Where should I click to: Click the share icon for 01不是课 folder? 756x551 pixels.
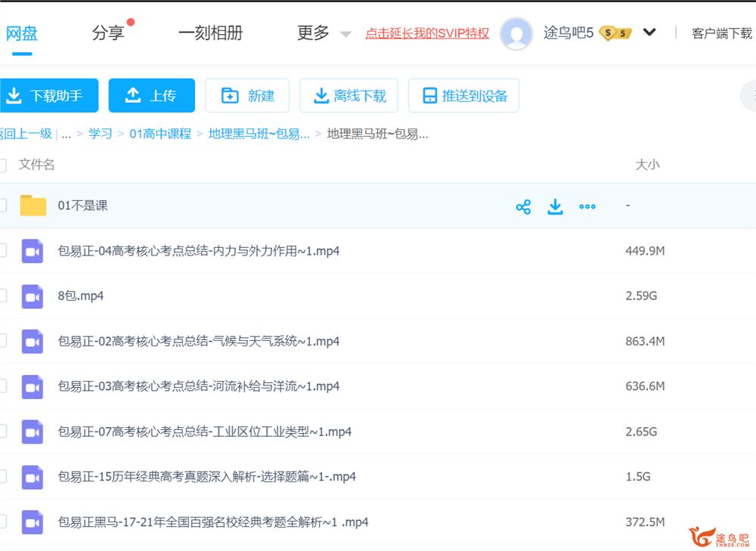(x=523, y=206)
